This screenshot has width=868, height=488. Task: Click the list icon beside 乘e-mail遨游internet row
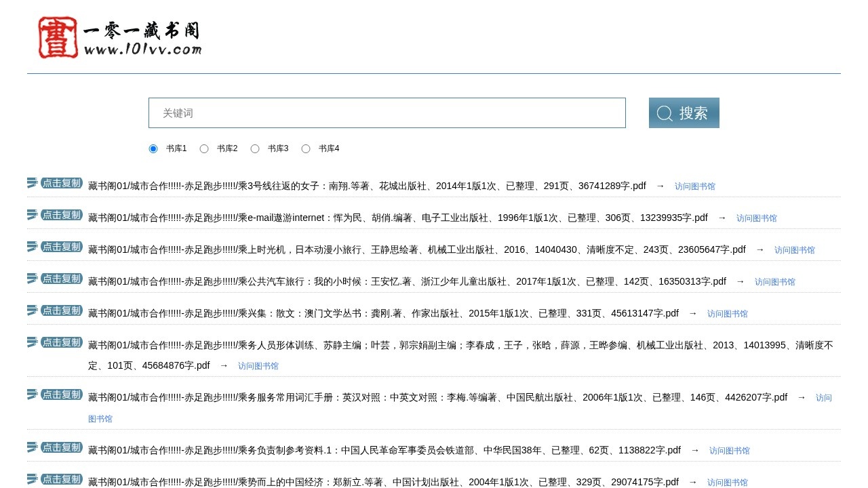(31, 213)
